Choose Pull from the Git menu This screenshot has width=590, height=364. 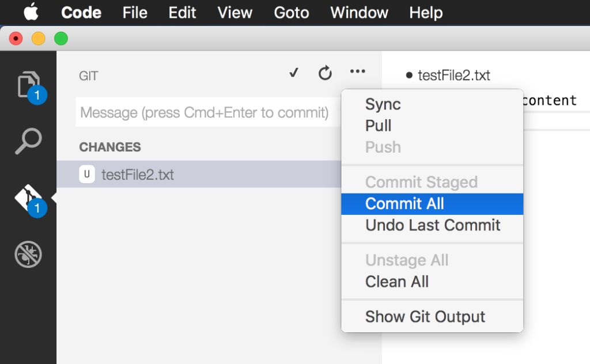(x=378, y=126)
